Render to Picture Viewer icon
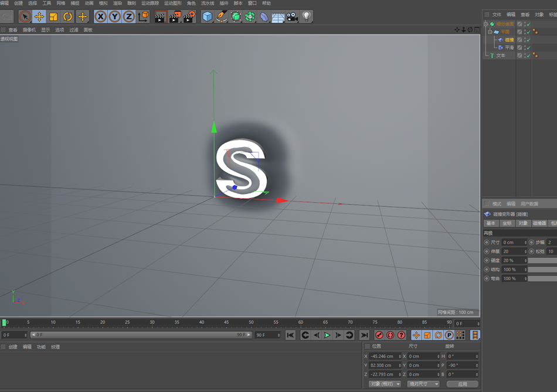This screenshot has width=557, height=392. (x=175, y=16)
